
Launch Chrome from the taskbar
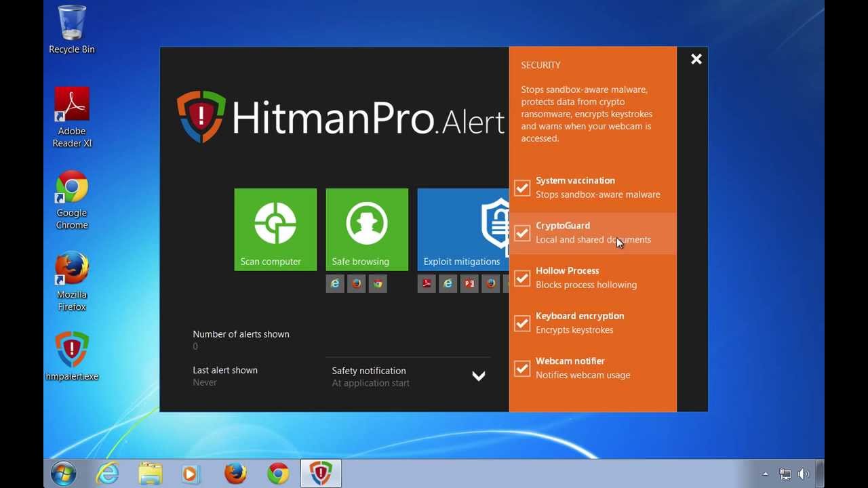coord(278,474)
